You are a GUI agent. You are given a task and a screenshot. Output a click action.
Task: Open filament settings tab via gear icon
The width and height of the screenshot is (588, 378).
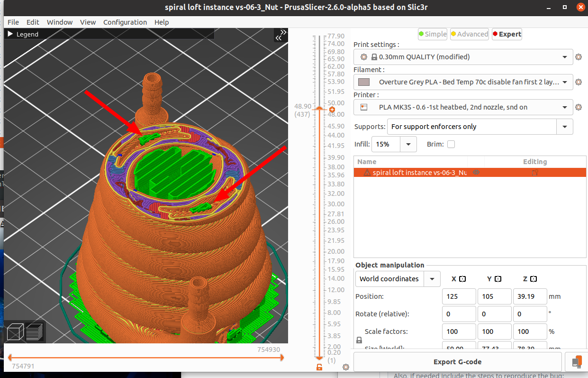pos(579,82)
